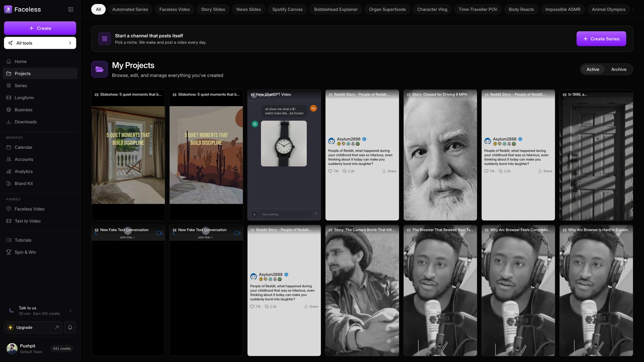Open the In 1996 project thumbnail
644x362 pixels.
pyautogui.click(x=596, y=155)
